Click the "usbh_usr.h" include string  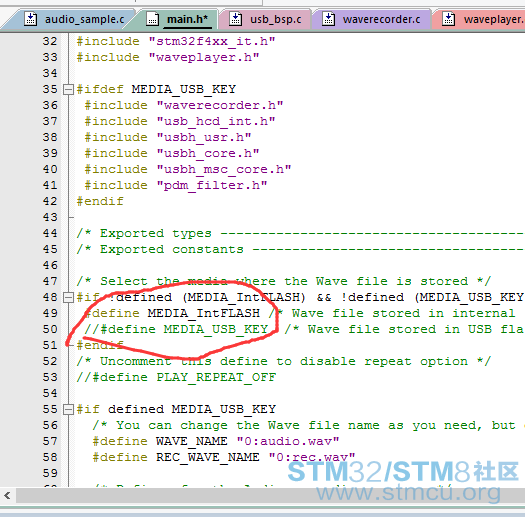(x=204, y=138)
